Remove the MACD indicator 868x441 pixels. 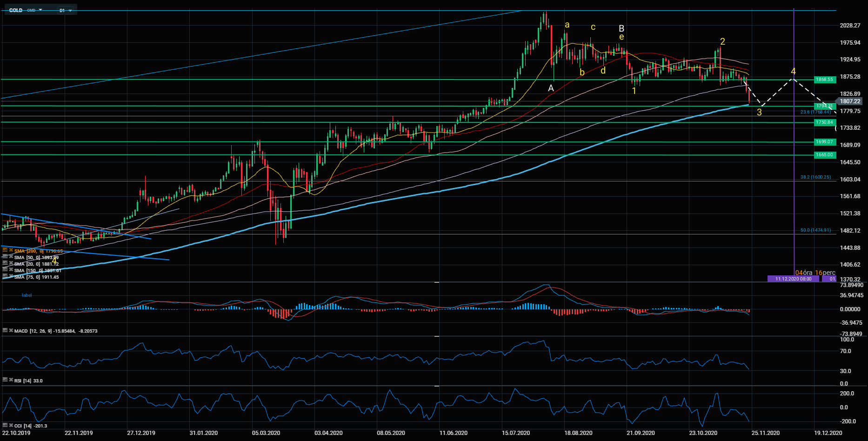tap(11, 330)
